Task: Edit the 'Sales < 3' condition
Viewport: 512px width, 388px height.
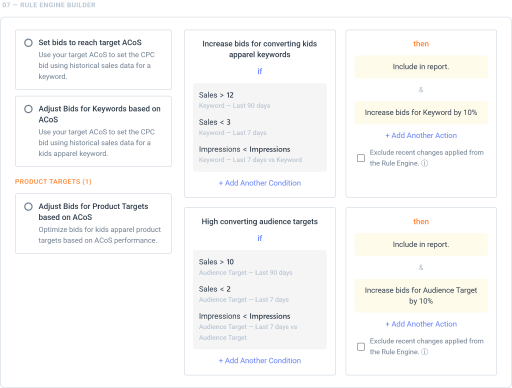Action: 215,122
